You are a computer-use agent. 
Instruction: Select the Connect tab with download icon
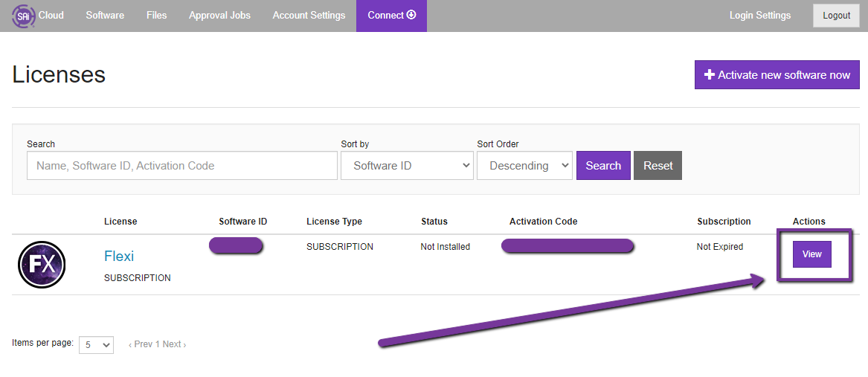point(391,16)
